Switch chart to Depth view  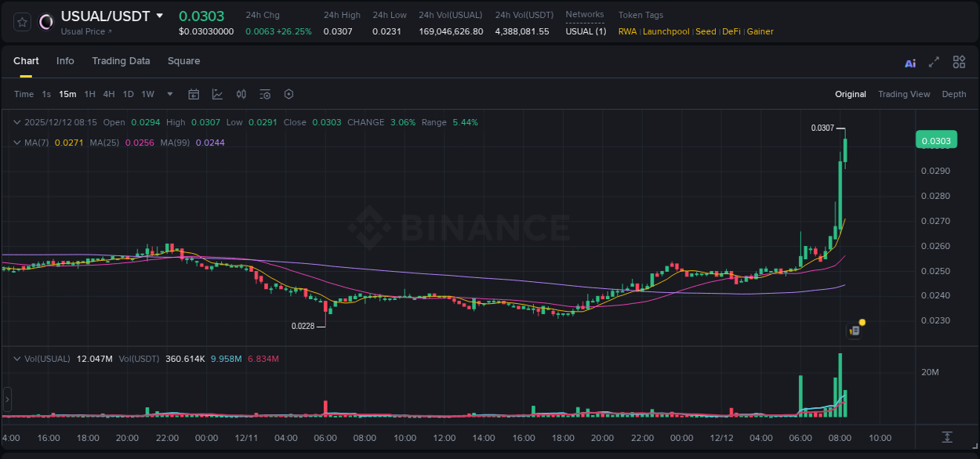pyautogui.click(x=954, y=94)
